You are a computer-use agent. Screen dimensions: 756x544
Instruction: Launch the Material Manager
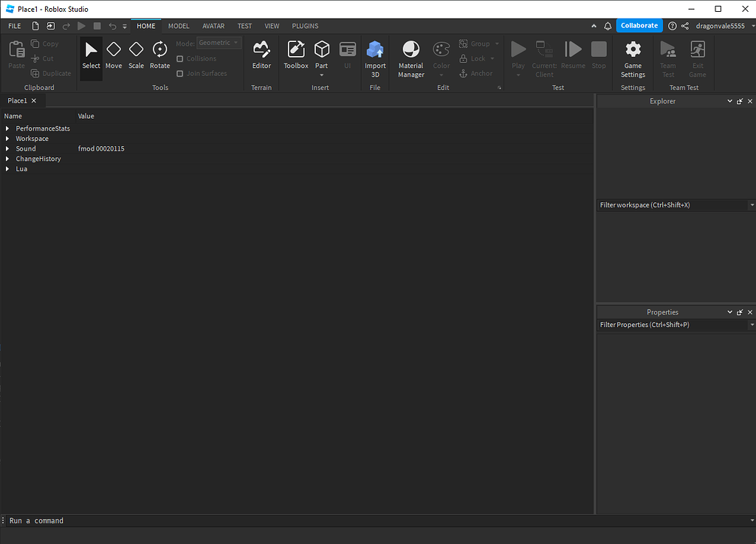410,59
